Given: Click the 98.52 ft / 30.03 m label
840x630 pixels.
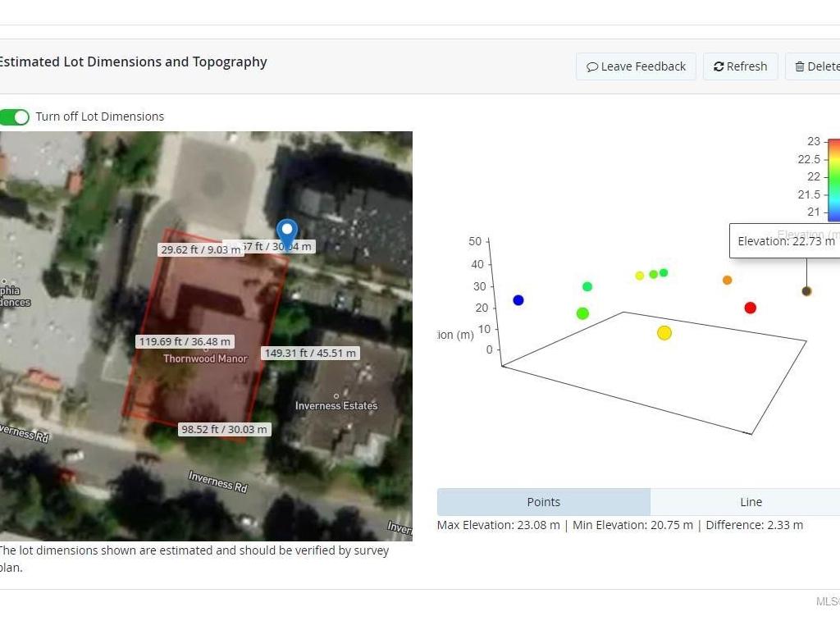Looking at the screenshot, I should tap(224, 429).
